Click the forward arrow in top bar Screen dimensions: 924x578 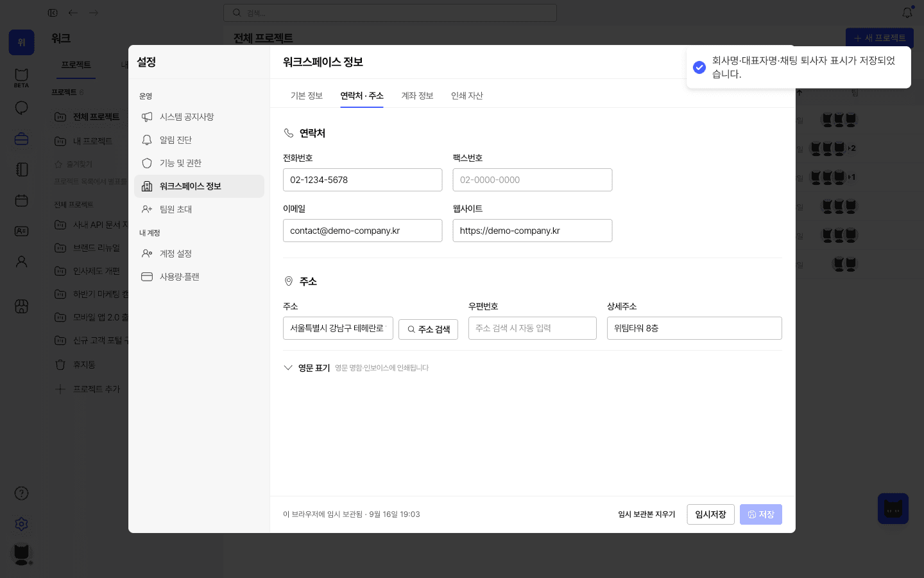[x=94, y=12]
